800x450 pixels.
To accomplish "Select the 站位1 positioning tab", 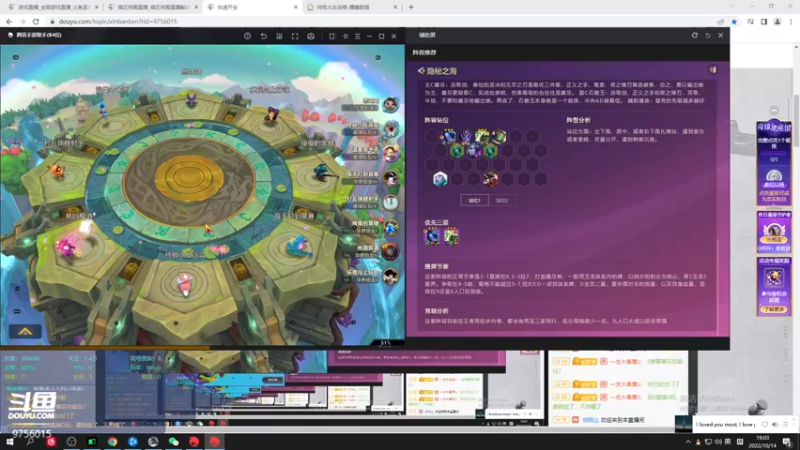I will pyautogui.click(x=474, y=201).
